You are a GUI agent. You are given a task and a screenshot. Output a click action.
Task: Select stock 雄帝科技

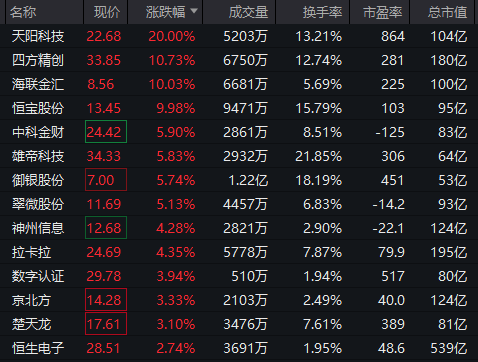(38, 156)
